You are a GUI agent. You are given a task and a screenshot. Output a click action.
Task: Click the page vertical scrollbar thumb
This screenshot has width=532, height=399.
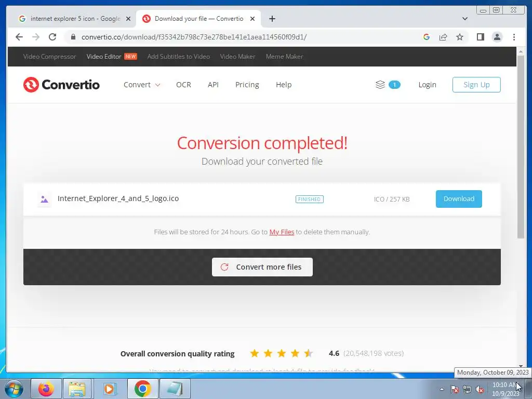point(521,147)
